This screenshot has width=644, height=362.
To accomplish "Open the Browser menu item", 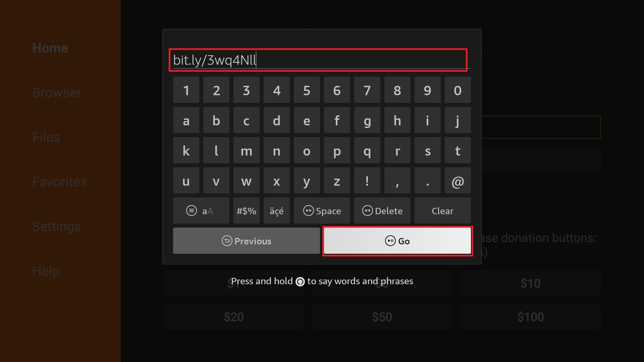I will click(57, 93).
